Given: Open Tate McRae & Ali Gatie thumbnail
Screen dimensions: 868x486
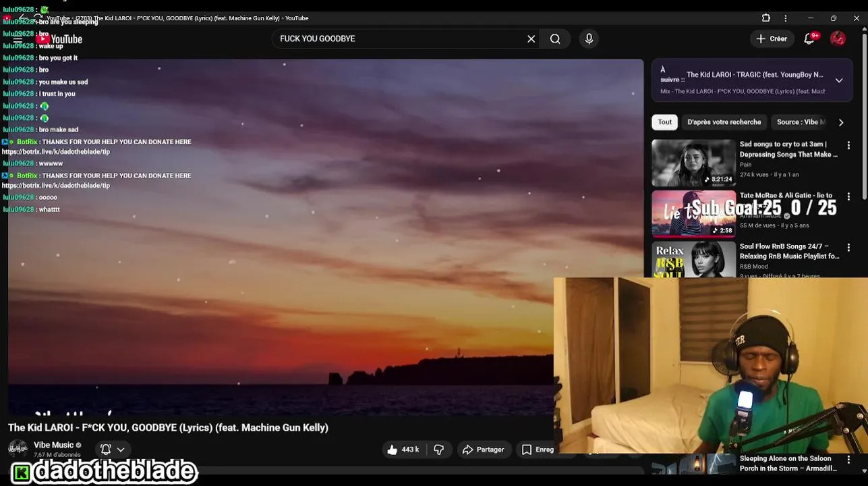Looking at the screenshot, I should click(x=693, y=213).
